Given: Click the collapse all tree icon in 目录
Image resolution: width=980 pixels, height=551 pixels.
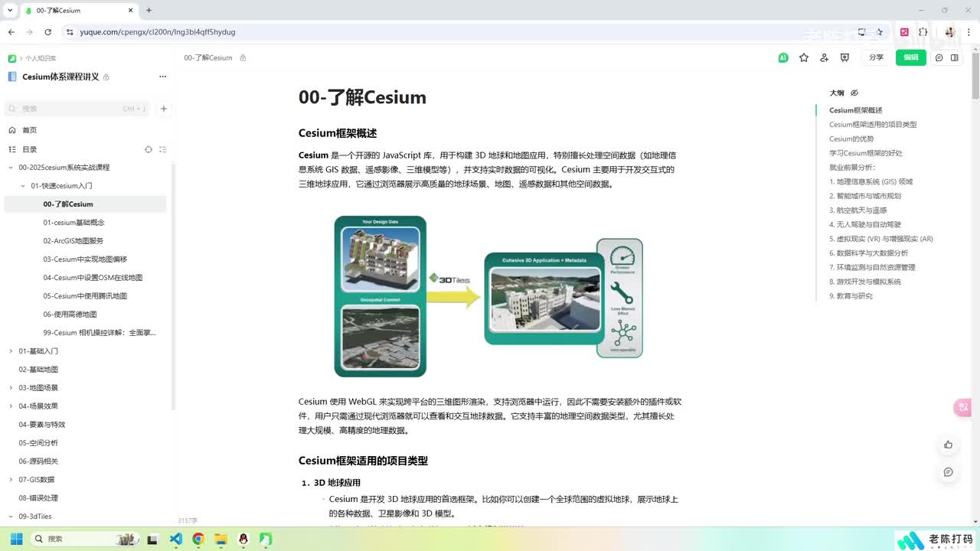Looking at the screenshot, I should point(162,149).
